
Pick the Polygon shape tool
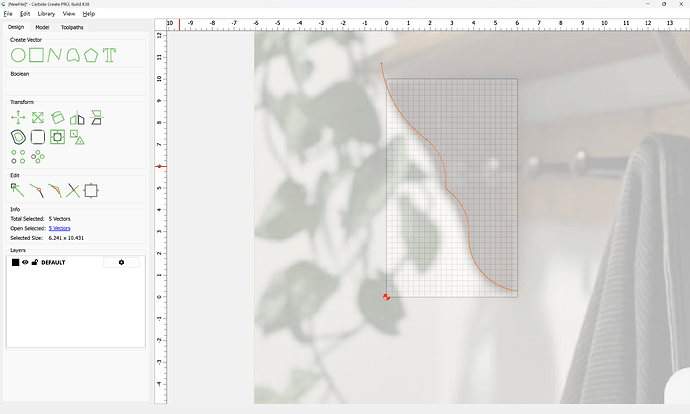[x=91, y=55]
